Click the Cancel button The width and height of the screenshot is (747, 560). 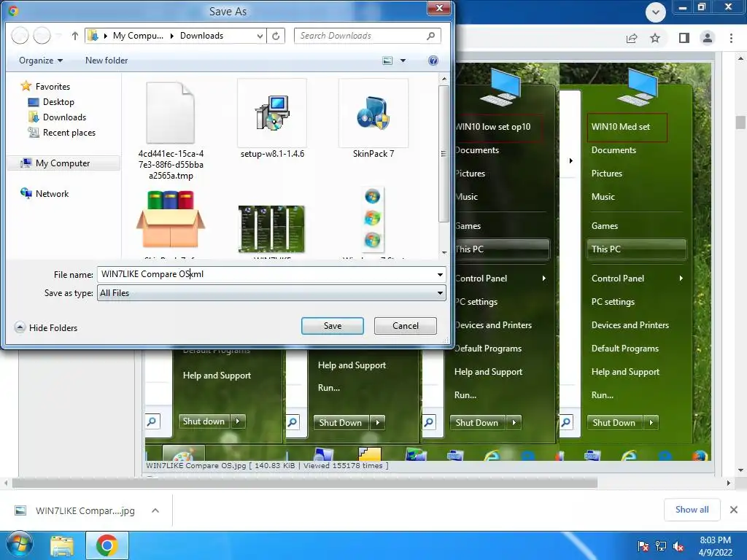click(406, 326)
